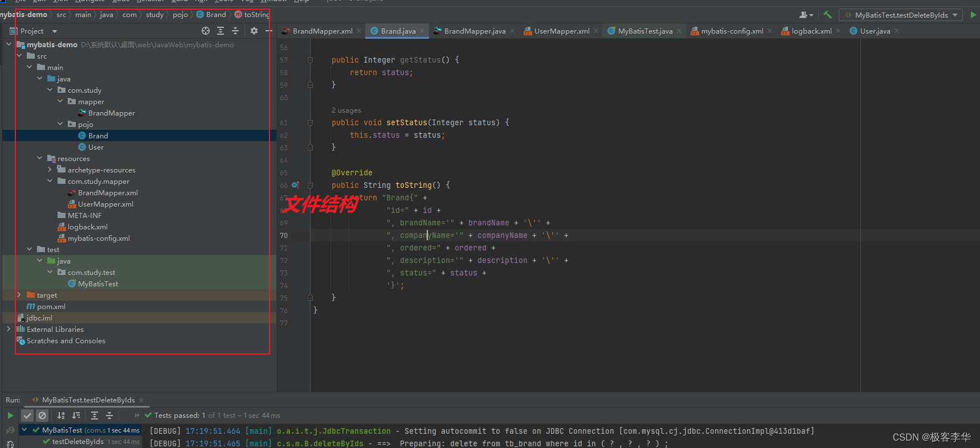Collapse MyBatisTest results node in Run panel

point(24,430)
